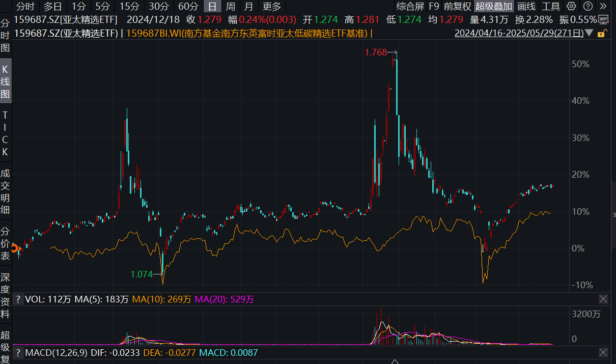Open TICK view in left sidebar
Viewport: 616px width, 364px height.
(5, 133)
